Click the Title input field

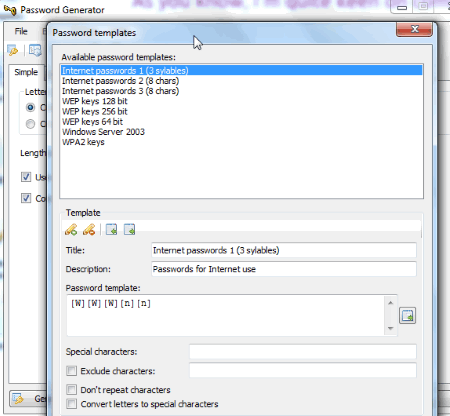(x=284, y=250)
